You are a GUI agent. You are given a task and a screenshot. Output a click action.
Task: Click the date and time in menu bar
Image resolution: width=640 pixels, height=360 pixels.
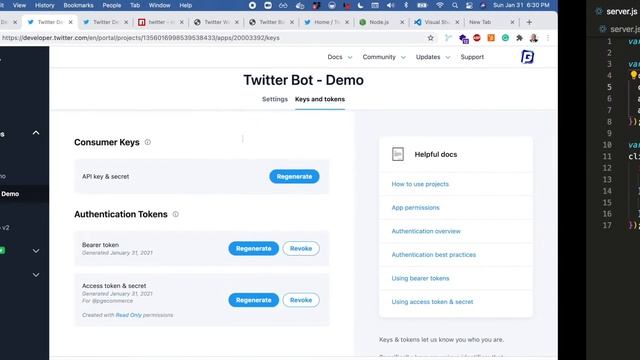coord(521,5)
